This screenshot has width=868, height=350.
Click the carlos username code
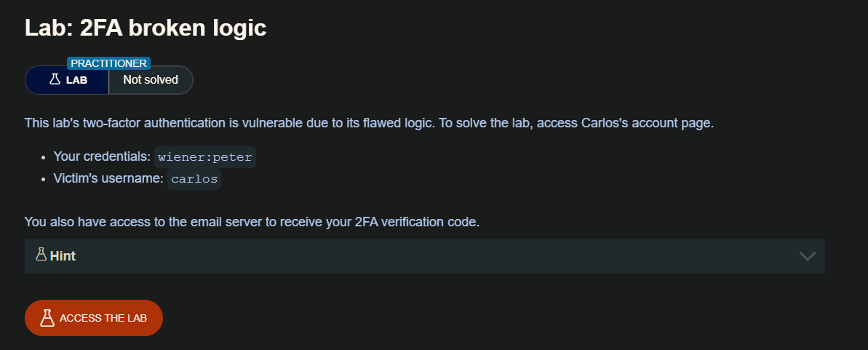coord(194,179)
